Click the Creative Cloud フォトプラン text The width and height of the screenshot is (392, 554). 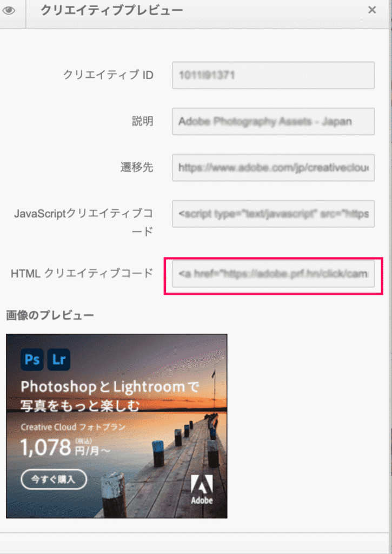coord(73,427)
